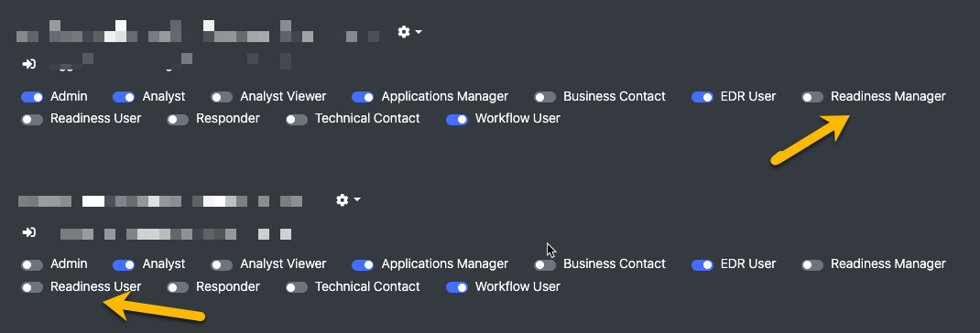Click the first user's blurred name heading
The image size is (980, 333).
(x=198, y=31)
